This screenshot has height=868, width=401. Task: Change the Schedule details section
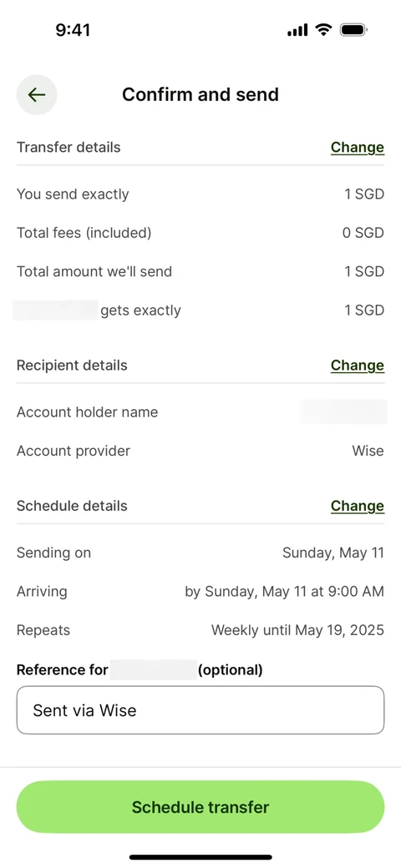(x=358, y=506)
